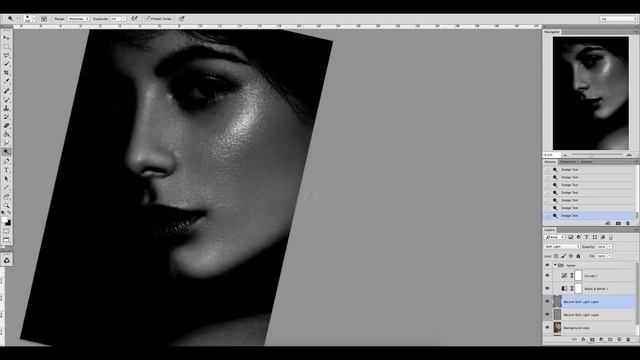Select the Brush tool
Image resolution: width=640 pixels, height=360 pixels.
(6, 100)
